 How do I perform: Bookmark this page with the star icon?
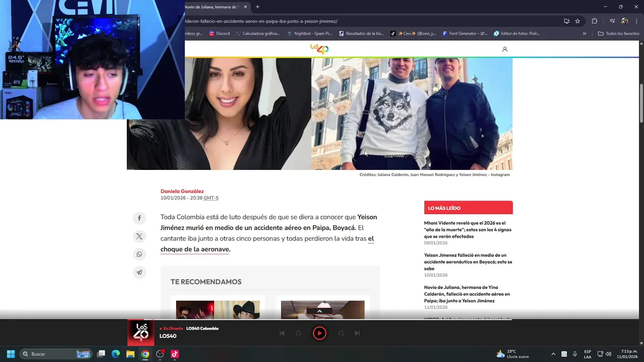point(578,21)
